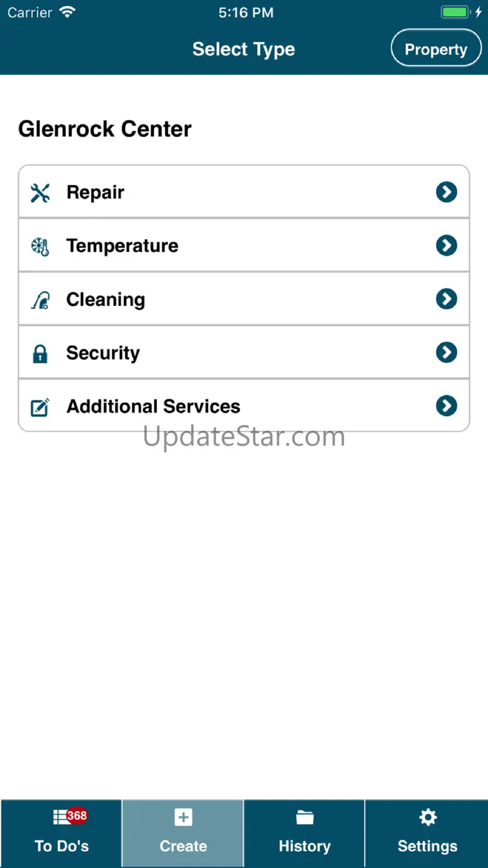Click the Temperature snowflake thermometer icon
The height and width of the screenshot is (868, 488).
tap(40, 246)
